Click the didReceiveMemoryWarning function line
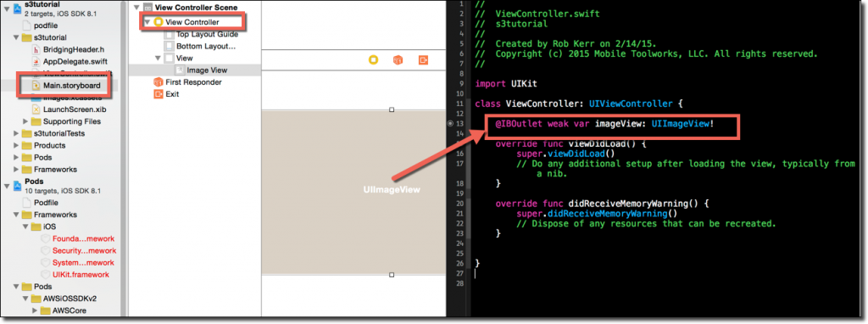 click(603, 204)
